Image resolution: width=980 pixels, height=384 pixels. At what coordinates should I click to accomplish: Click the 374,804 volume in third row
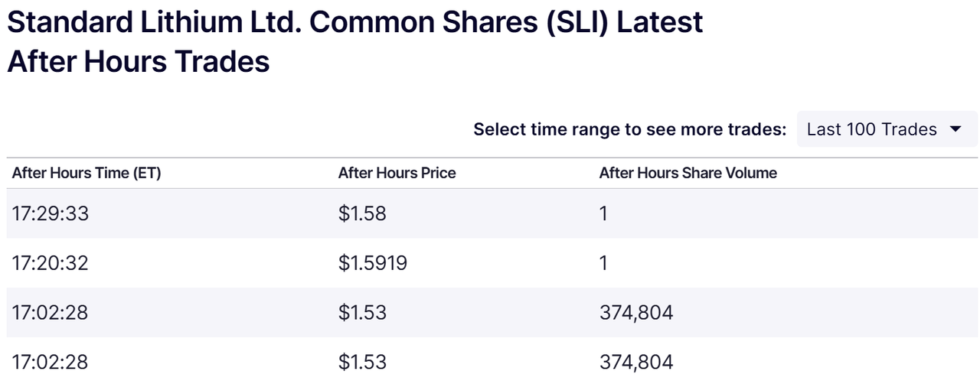(635, 312)
